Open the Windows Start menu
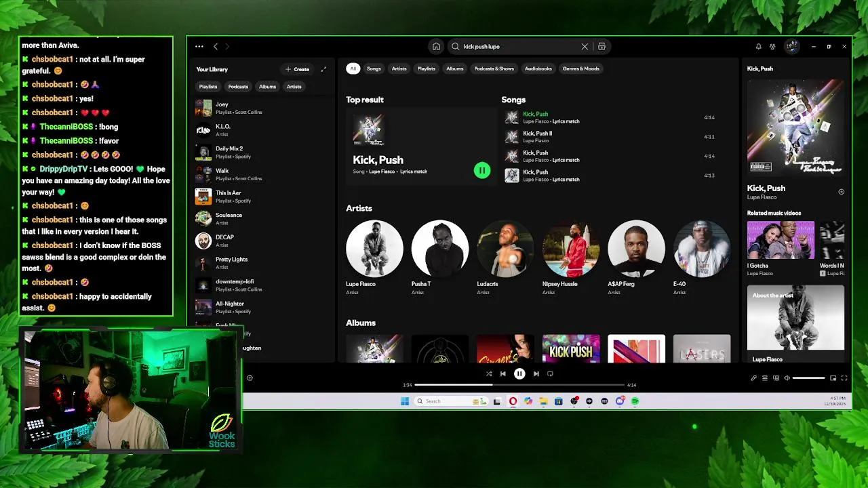 [x=405, y=401]
